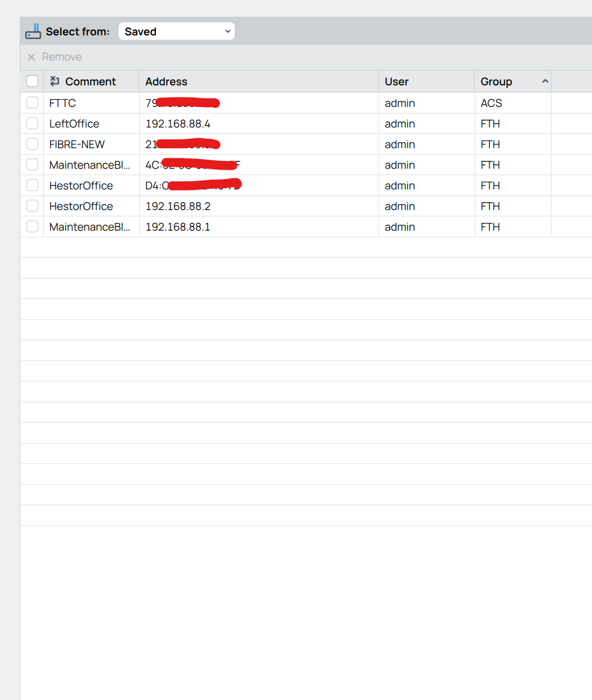This screenshot has height=700, width=592.
Task: Click the admin user cell of the FTTC row
Action: point(399,103)
